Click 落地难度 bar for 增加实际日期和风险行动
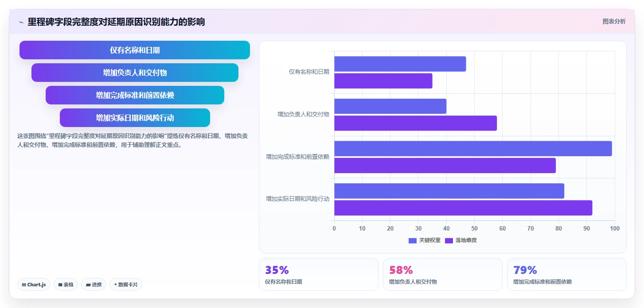The image size is (644, 308). click(463, 208)
